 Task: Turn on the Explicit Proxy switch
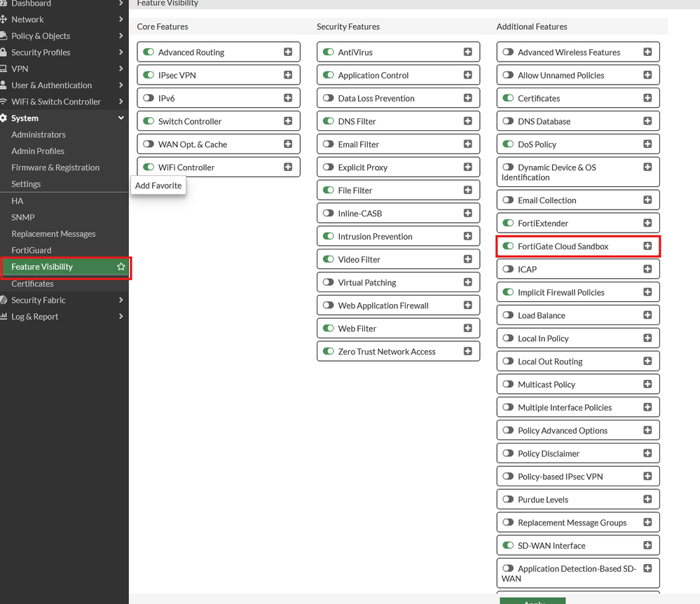coord(329,167)
